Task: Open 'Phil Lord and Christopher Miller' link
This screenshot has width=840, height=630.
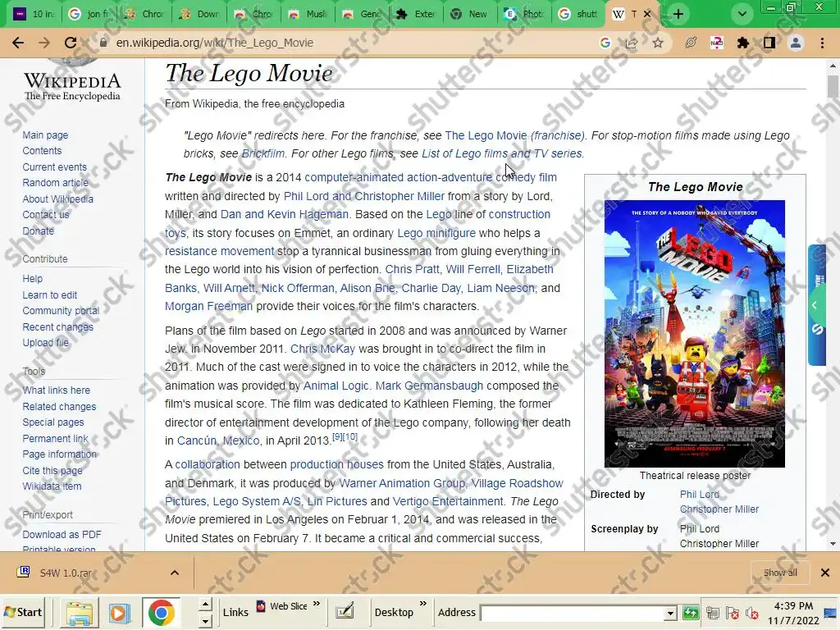Action: pyautogui.click(x=363, y=196)
